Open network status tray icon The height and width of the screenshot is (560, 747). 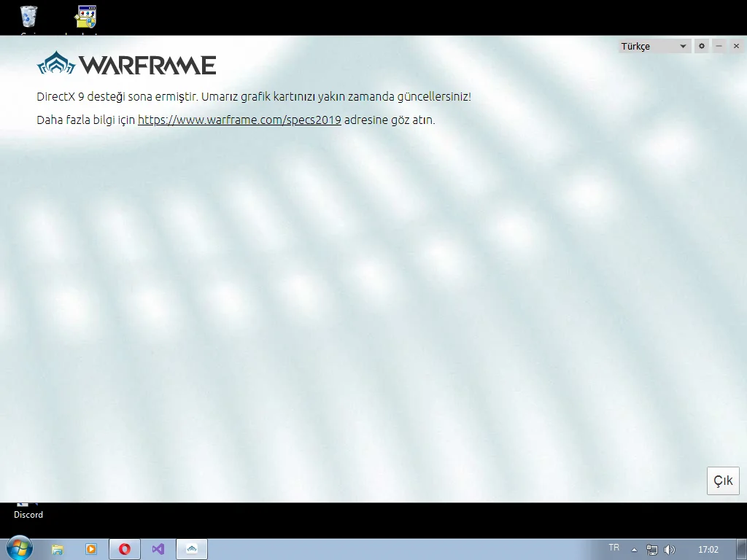pos(651,550)
